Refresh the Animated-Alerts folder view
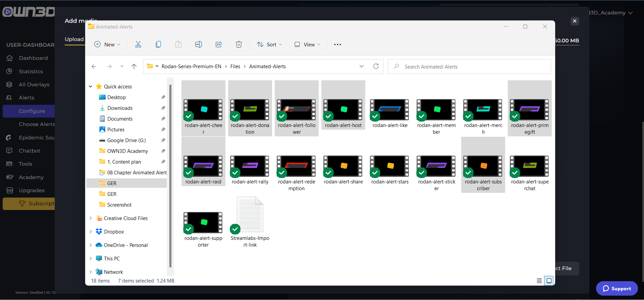 (376, 67)
